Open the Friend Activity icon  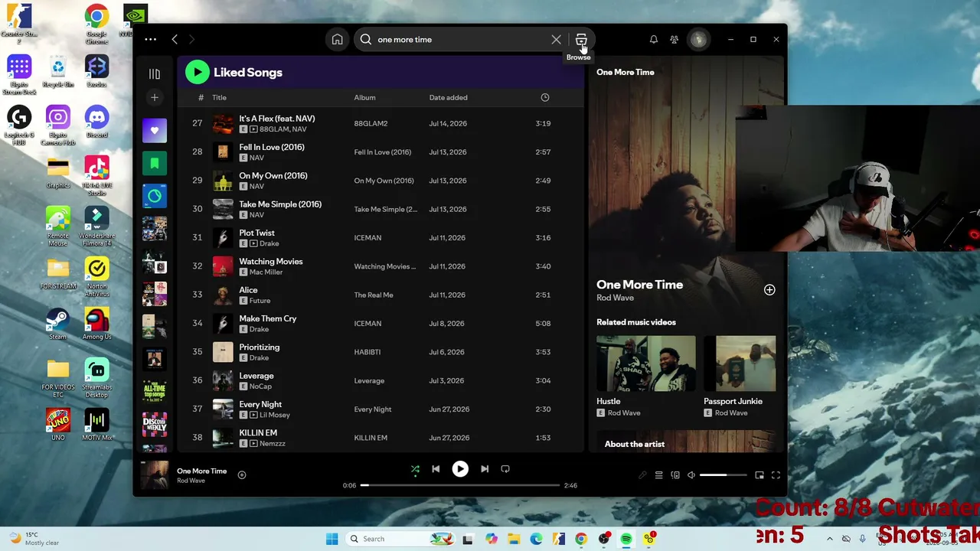(x=674, y=39)
